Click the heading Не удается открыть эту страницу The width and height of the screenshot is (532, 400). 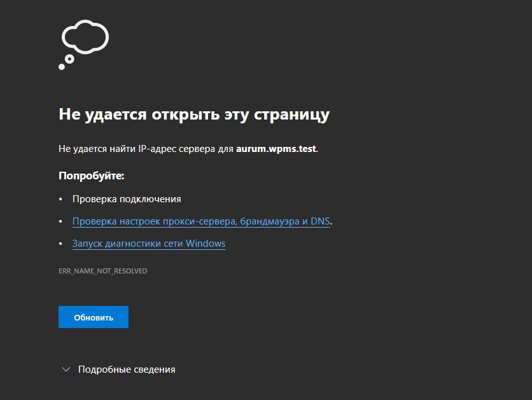(x=194, y=114)
